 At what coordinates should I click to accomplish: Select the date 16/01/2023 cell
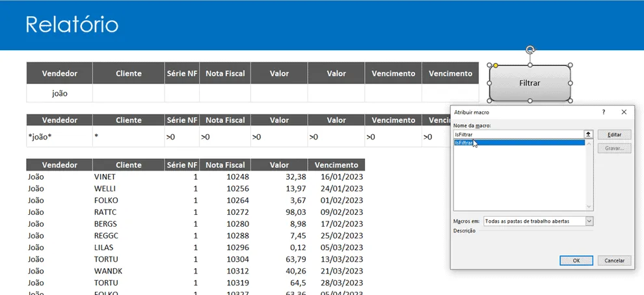pos(336,177)
